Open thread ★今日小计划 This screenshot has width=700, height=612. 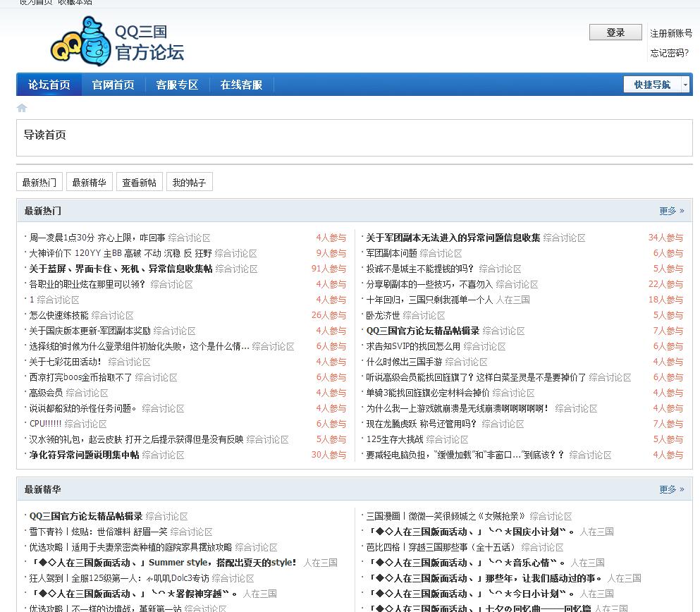471,594
